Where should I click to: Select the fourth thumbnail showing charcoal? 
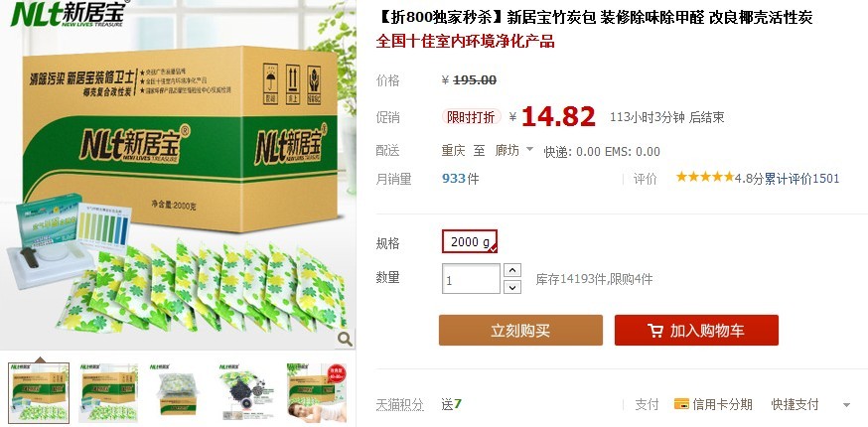[x=246, y=391]
